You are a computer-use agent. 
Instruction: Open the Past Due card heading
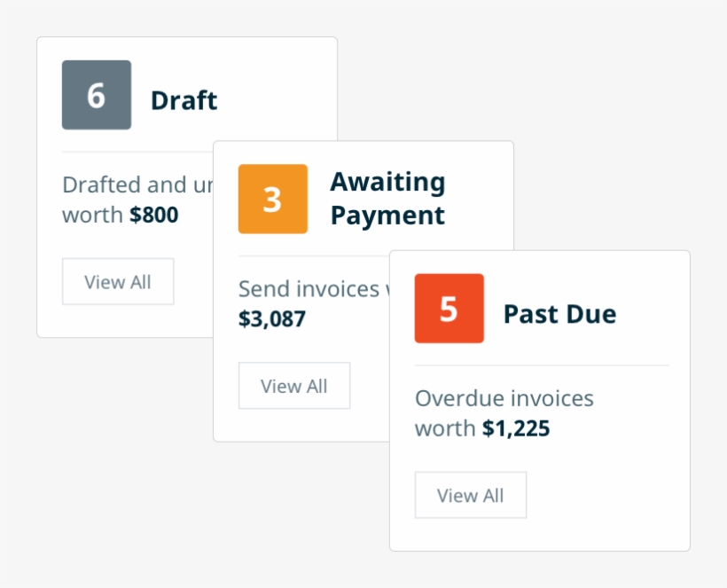click(x=559, y=313)
